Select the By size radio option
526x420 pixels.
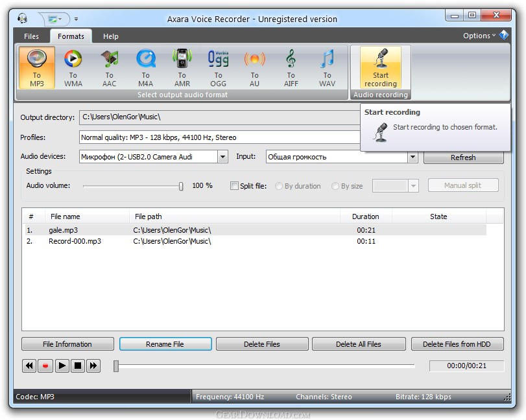[347, 186]
